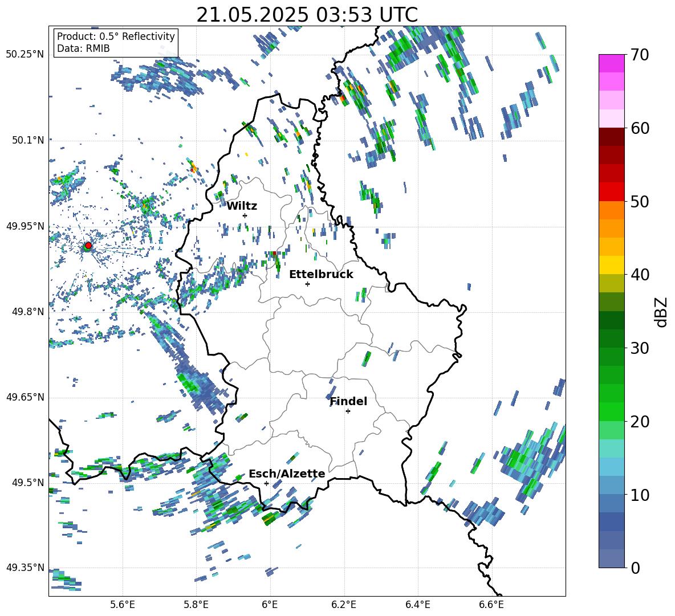The width and height of the screenshot is (675, 616).
Task: Click the Wiltz station cross marker
Action: pos(245,215)
